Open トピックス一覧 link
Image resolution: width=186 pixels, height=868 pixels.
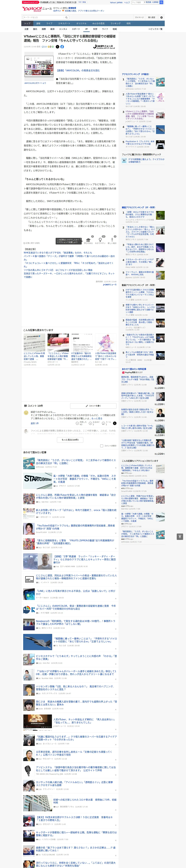pyautogui.click(x=155, y=29)
